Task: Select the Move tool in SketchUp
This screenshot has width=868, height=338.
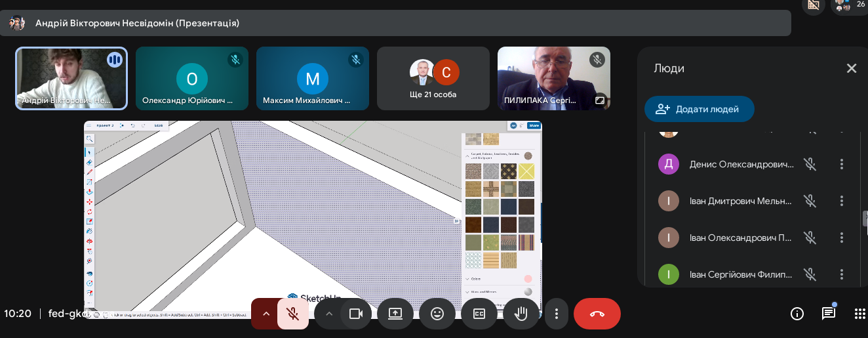Action: [x=89, y=201]
